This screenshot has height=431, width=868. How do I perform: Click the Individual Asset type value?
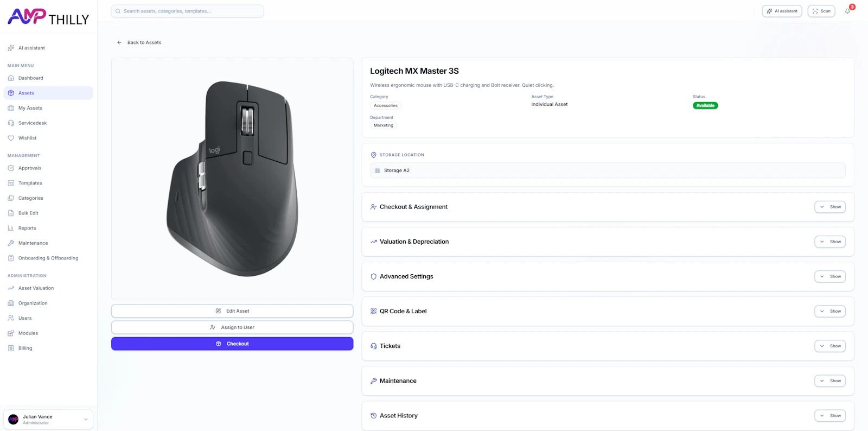coord(550,104)
